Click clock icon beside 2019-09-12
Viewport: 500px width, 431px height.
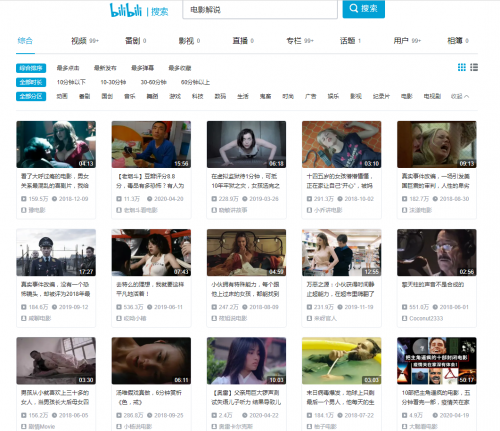(54, 307)
